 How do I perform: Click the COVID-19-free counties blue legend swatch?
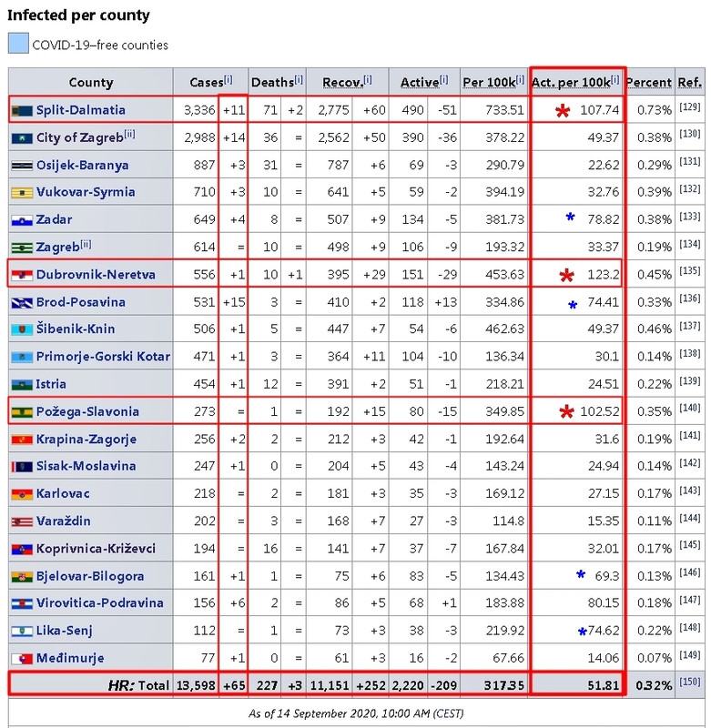point(18,43)
